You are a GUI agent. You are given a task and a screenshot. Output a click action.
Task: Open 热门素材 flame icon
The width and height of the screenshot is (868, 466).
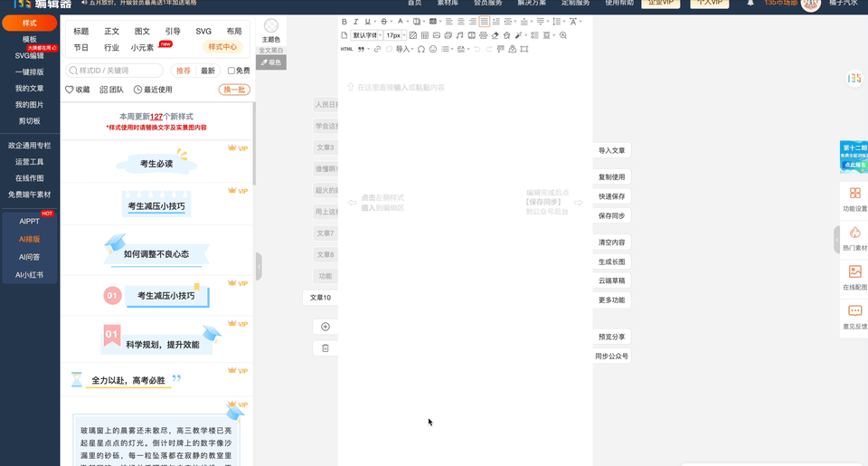coord(854,239)
